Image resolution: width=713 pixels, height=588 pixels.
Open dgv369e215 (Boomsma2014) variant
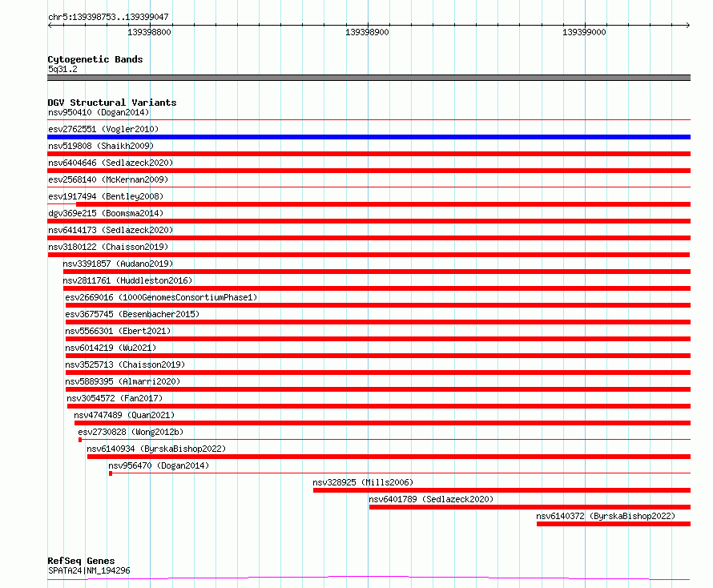pos(106,213)
